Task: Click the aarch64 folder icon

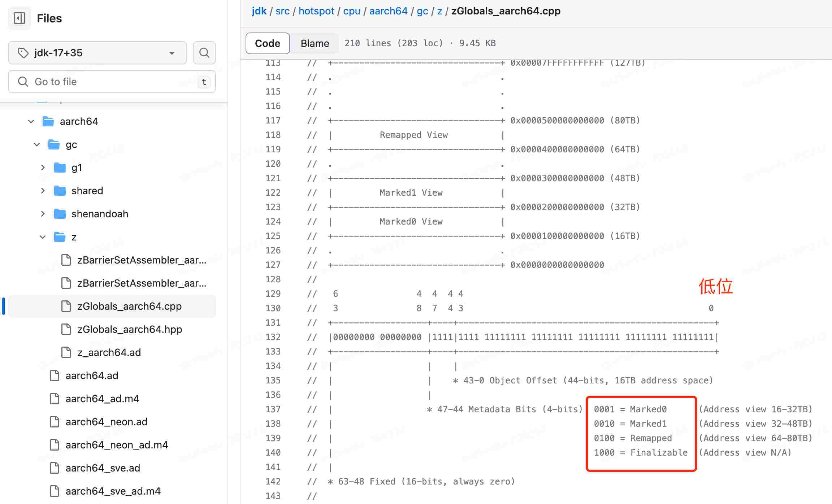Action: (x=48, y=121)
